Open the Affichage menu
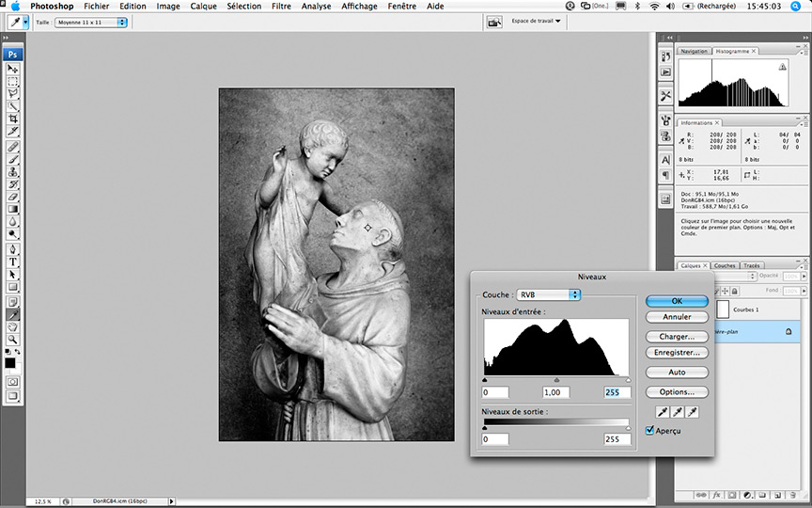Viewport: 812px width, 508px height. [359, 7]
